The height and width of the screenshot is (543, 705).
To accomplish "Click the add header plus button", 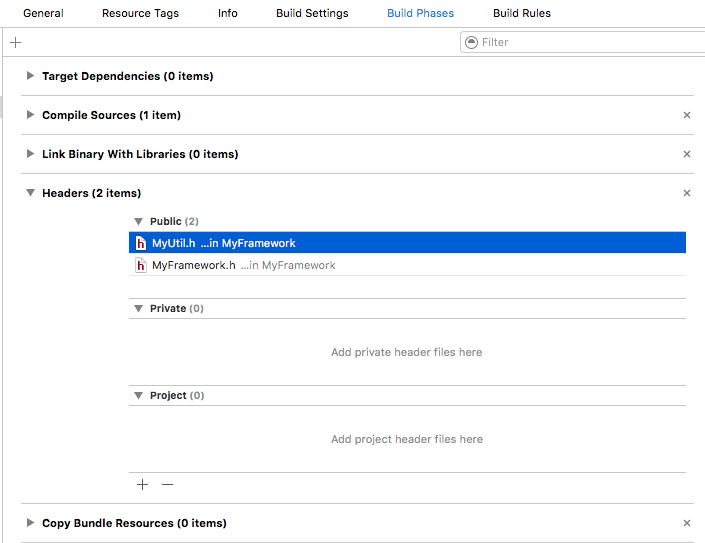I will coord(142,484).
